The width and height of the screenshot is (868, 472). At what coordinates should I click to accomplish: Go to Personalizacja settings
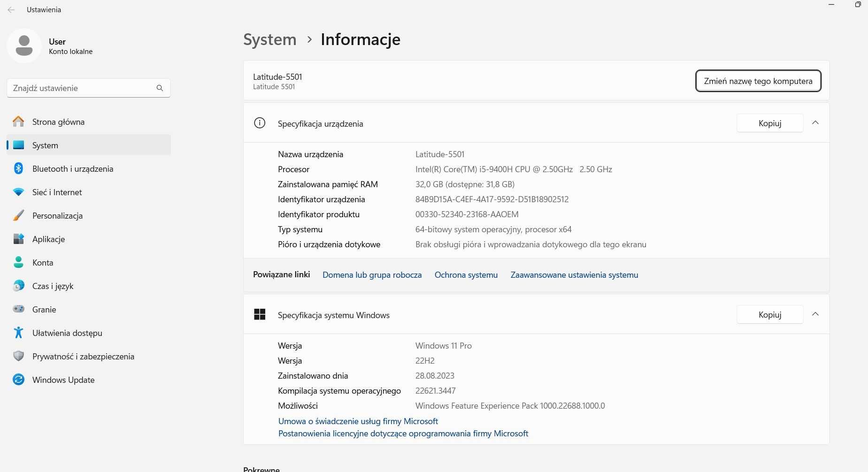tap(89, 215)
